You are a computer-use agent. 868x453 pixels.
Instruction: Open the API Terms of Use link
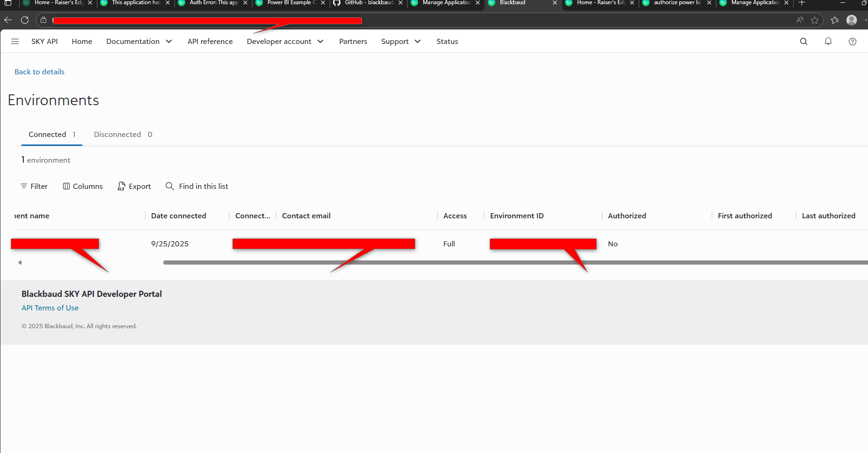coord(50,308)
